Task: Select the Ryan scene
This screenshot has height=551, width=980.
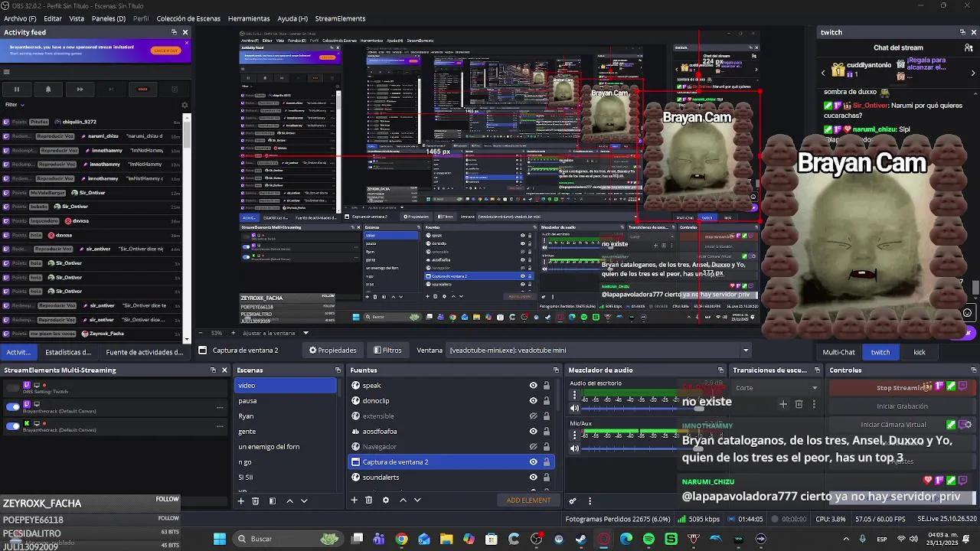Action: coord(285,416)
